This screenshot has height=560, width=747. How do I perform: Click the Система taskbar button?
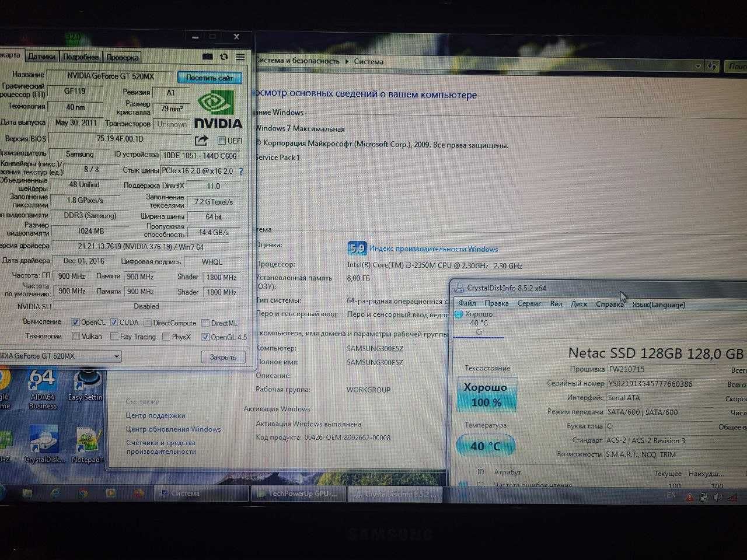202,494
